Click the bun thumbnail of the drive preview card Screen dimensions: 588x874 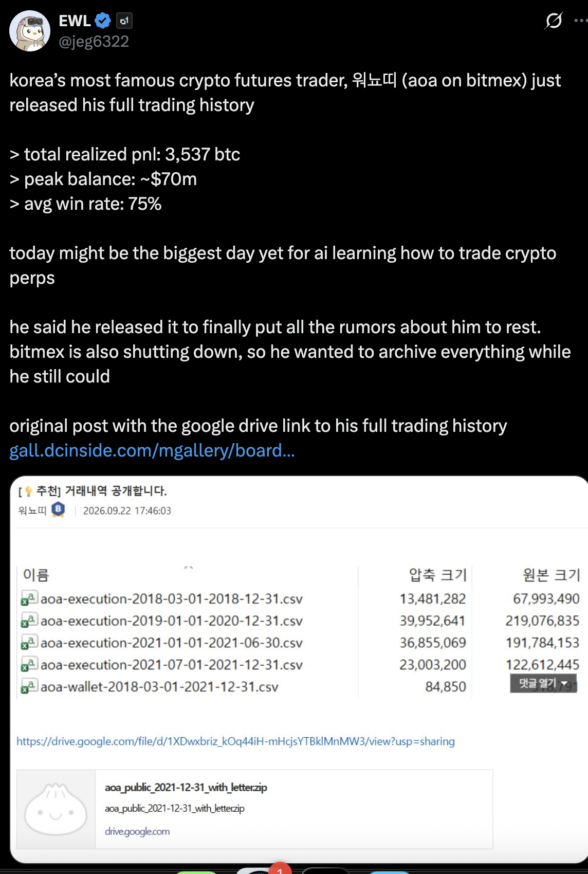pyautogui.click(x=56, y=809)
